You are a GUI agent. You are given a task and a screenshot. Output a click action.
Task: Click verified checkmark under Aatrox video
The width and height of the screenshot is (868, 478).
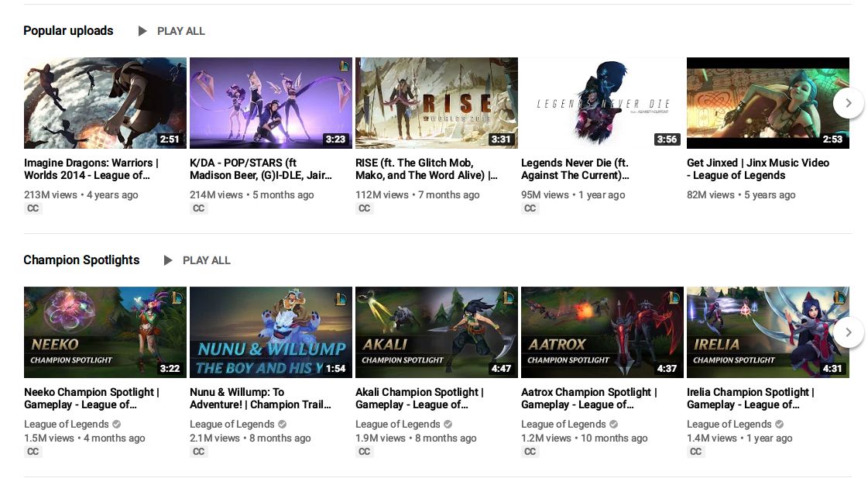pos(613,425)
